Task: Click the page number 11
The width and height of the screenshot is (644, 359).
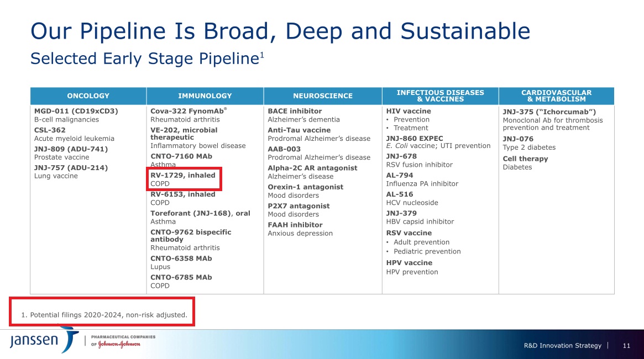Action: pyautogui.click(x=626, y=346)
